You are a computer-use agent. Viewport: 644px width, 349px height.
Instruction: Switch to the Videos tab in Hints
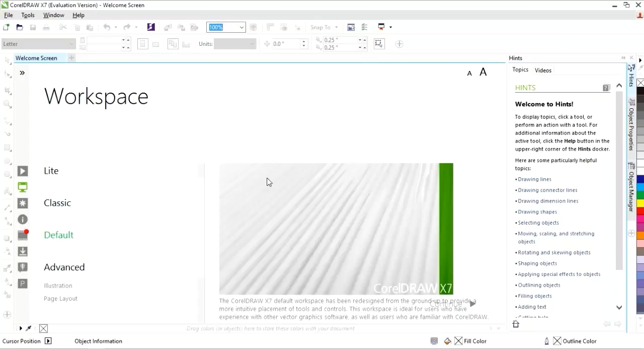(x=543, y=70)
